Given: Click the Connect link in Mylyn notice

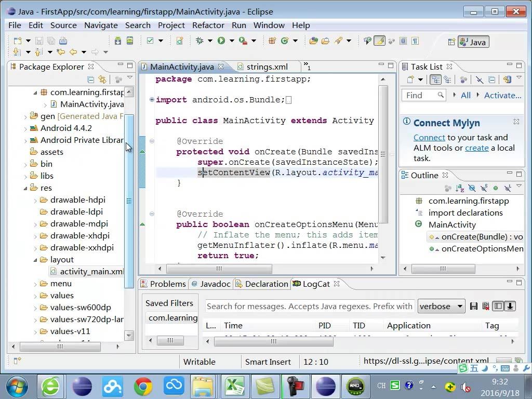Looking at the screenshot, I should [429, 137].
